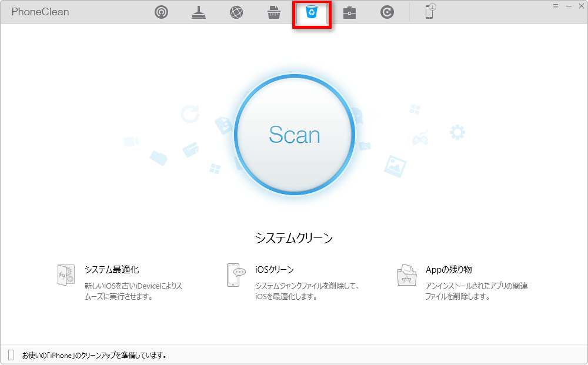Open the Internet Clean globe icon
The width and height of the screenshot is (588, 365).
(236, 12)
